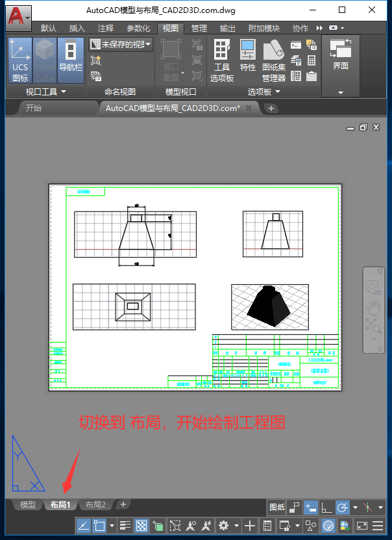
Task: Toggle transparency display status icon
Action: [x=141, y=526]
